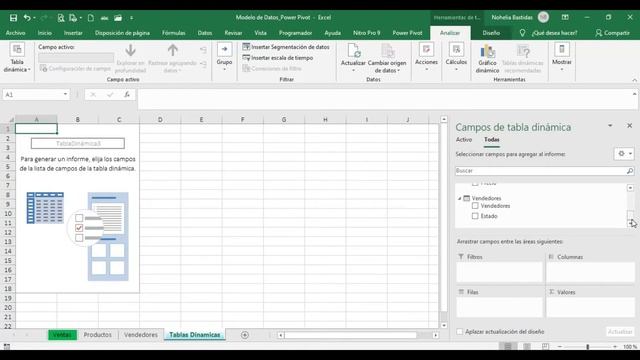Switch to the Fórmulas ribbon tab

tap(173, 33)
